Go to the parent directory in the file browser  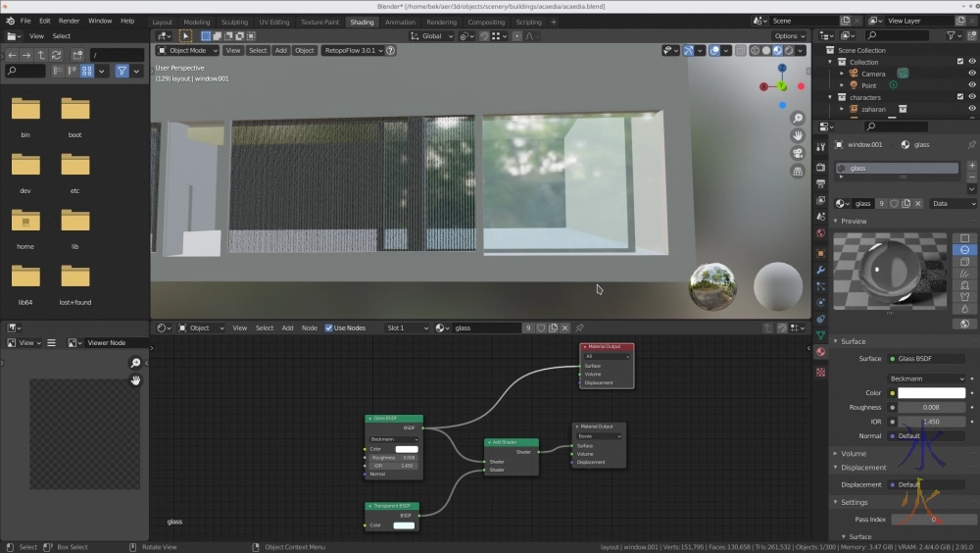coord(43,55)
